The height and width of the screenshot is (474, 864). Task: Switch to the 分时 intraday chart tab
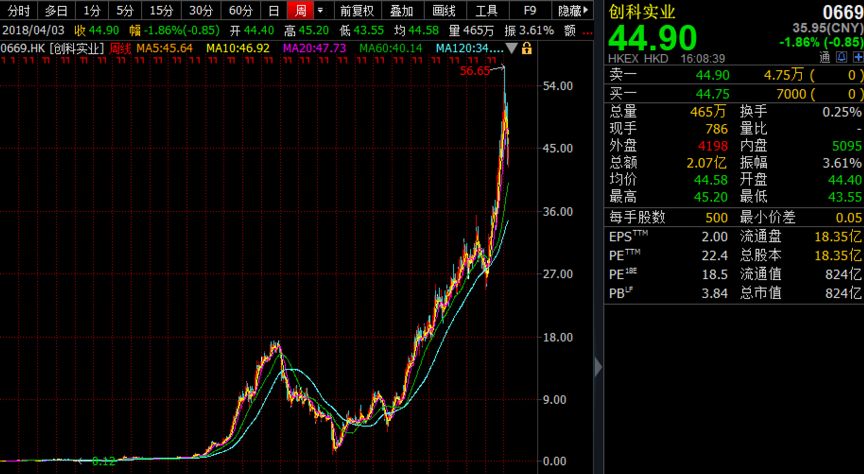pyautogui.click(x=18, y=10)
